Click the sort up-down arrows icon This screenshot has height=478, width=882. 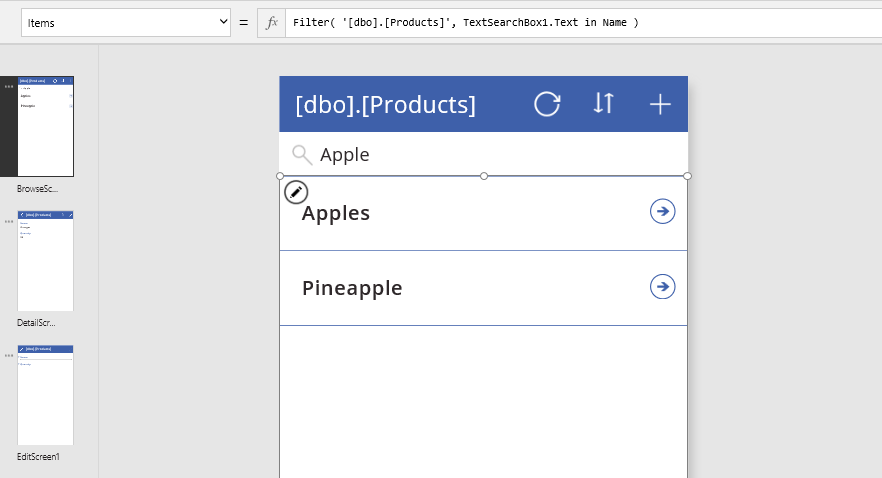pyautogui.click(x=604, y=103)
